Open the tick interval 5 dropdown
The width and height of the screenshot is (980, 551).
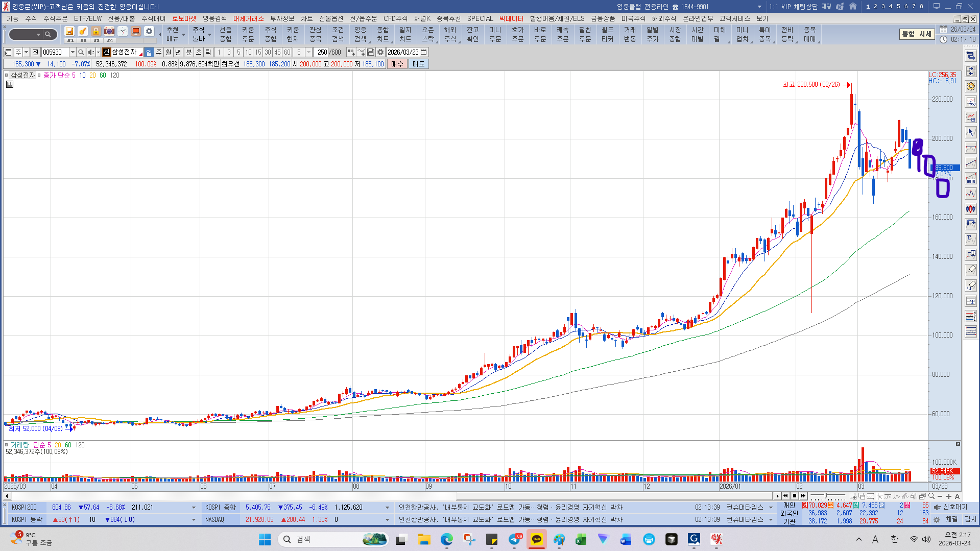308,52
